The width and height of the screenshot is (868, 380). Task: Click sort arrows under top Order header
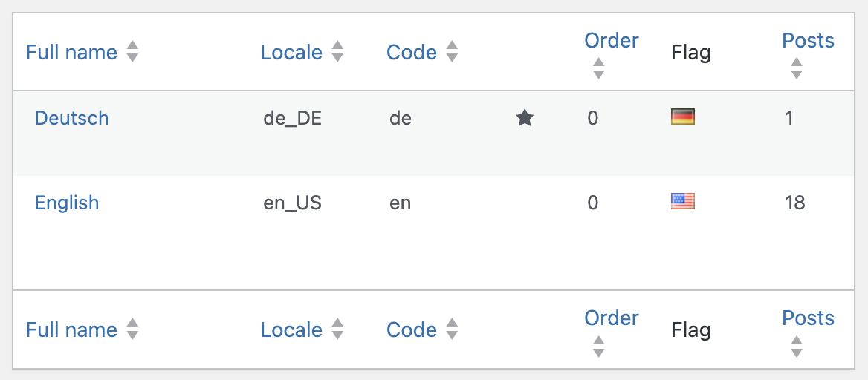pos(599,68)
